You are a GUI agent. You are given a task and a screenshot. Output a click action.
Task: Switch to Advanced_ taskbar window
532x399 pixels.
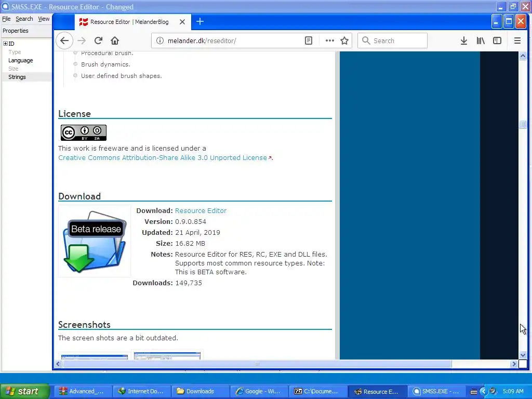pos(83,391)
